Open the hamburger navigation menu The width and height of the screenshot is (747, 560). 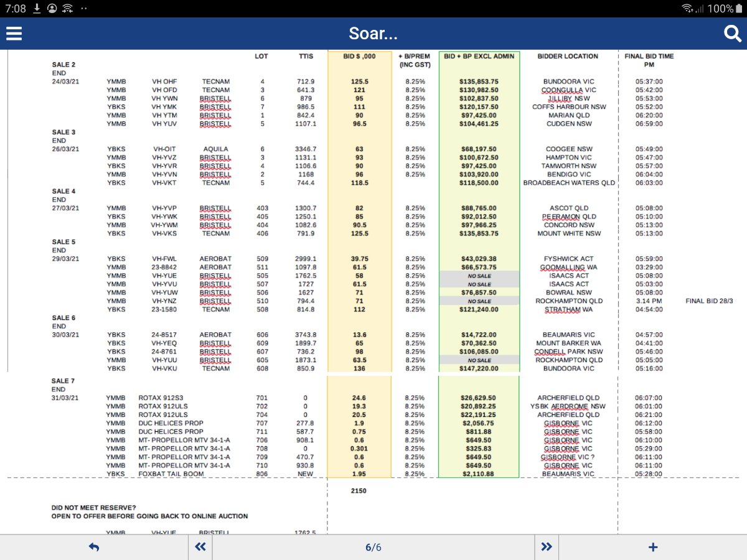(x=14, y=34)
